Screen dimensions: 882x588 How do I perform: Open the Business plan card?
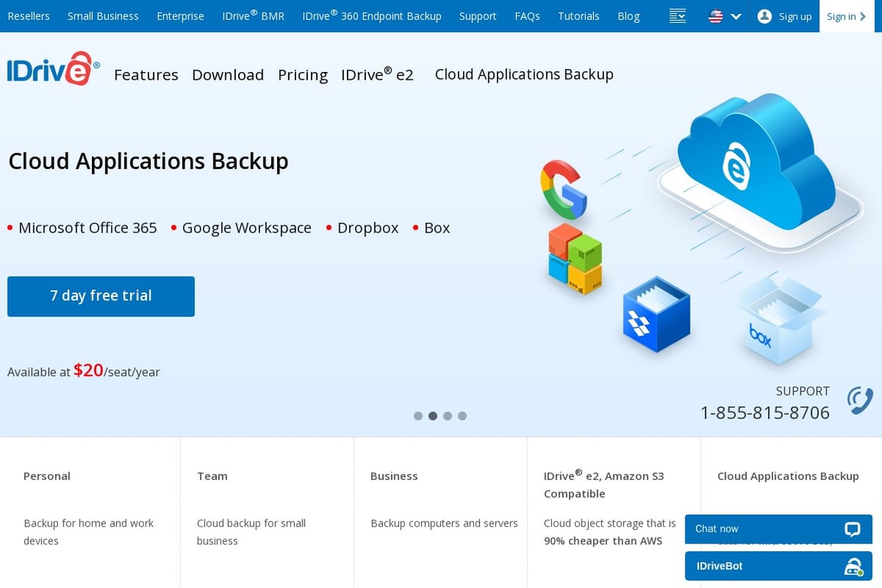tap(394, 476)
